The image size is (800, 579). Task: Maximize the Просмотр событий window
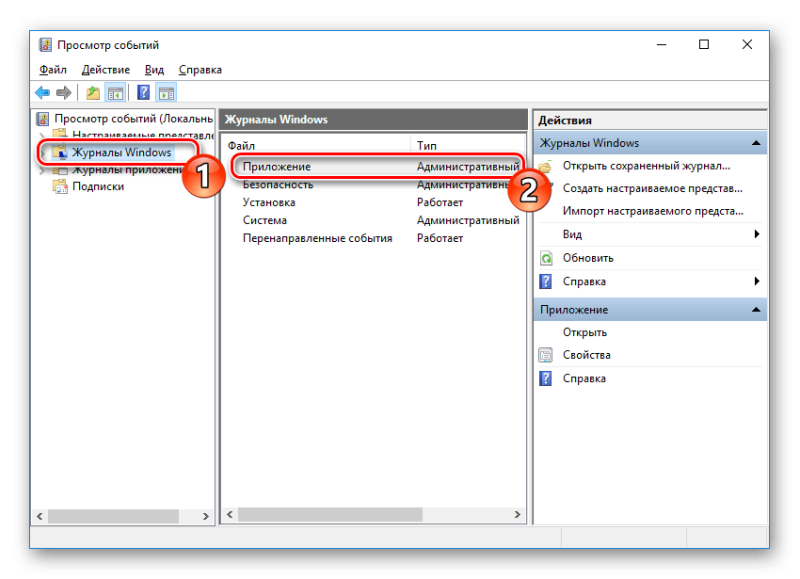[x=704, y=45]
